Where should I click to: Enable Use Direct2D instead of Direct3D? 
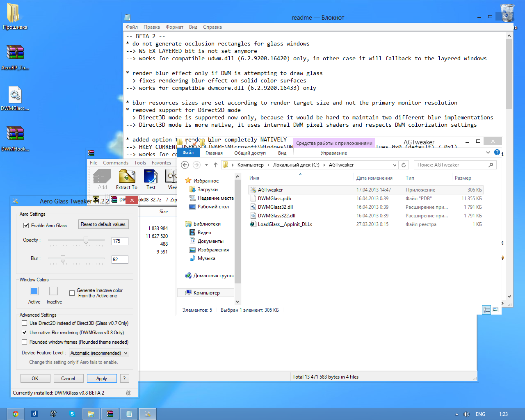coord(25,323)
